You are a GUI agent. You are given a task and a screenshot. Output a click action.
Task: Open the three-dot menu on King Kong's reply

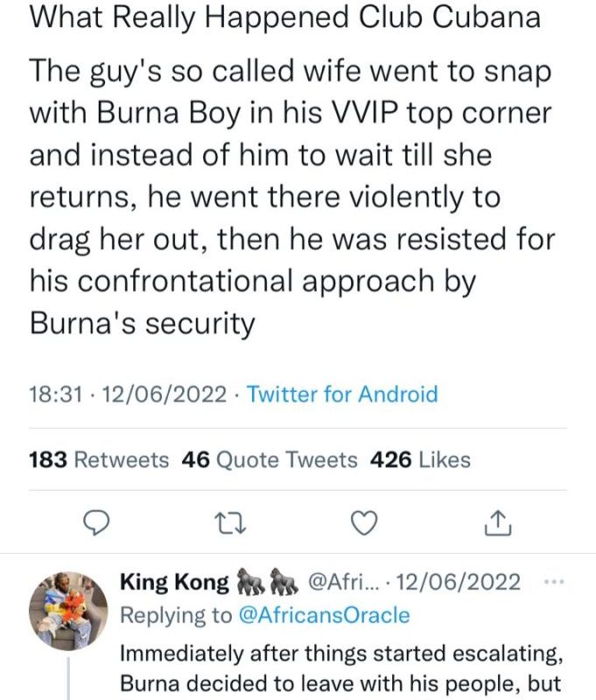[554, 582]
